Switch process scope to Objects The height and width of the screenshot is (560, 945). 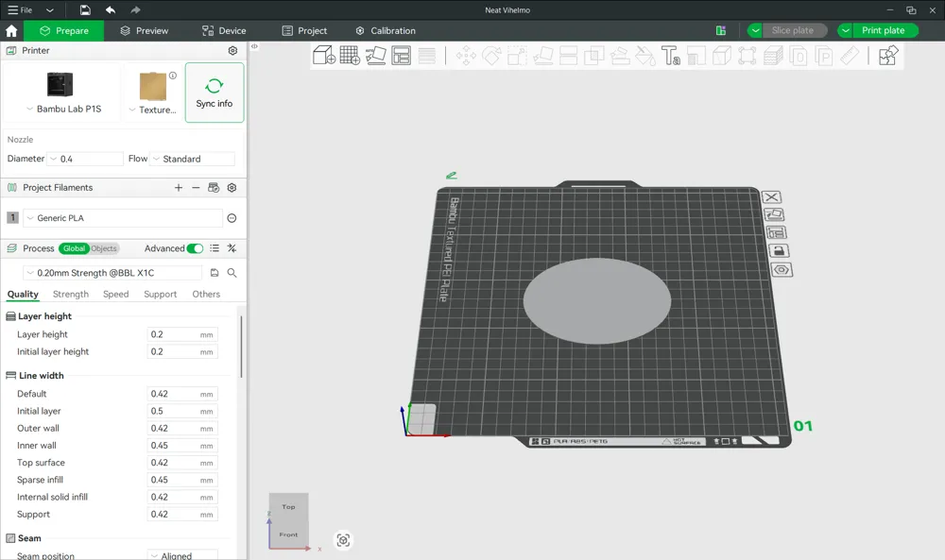tap(104, 248)
